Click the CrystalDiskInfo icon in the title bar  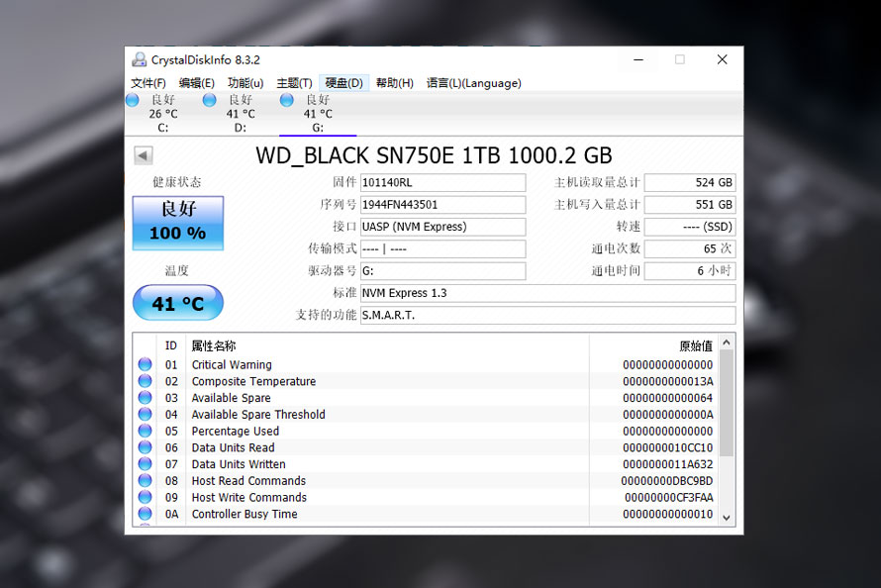pyautogui.click(x=138, y=59)
